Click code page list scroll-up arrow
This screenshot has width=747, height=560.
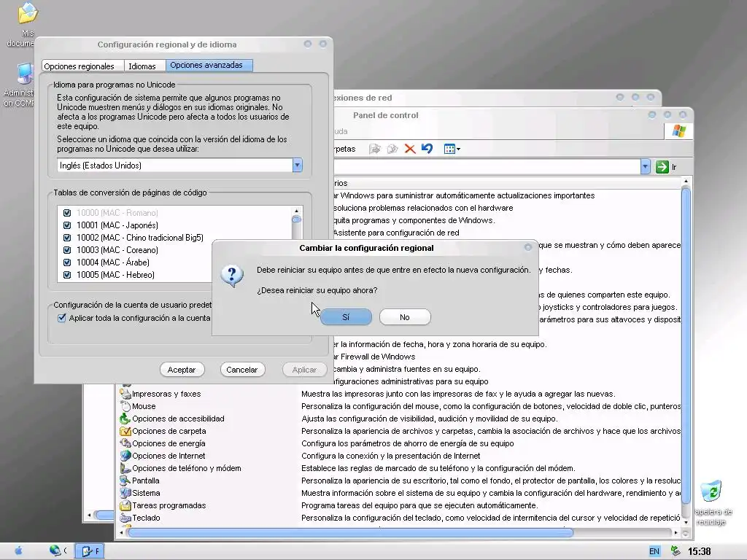(296, 211)
